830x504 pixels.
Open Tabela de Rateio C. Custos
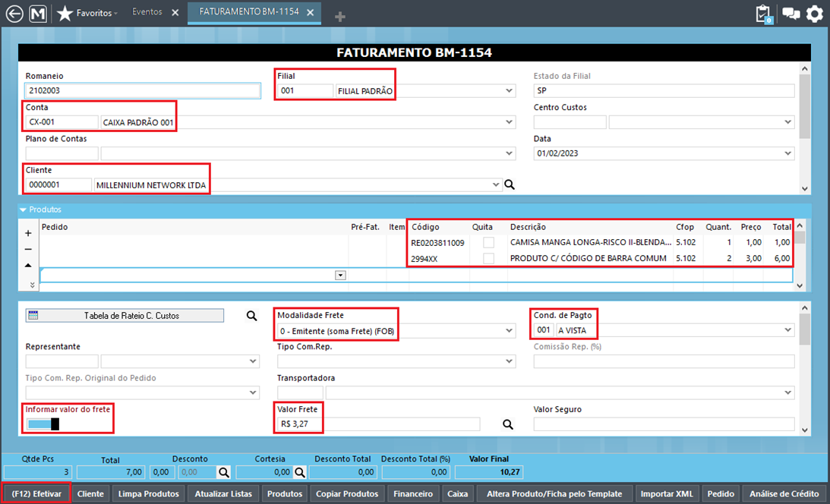pyautogui.click(x=125, y=316)
